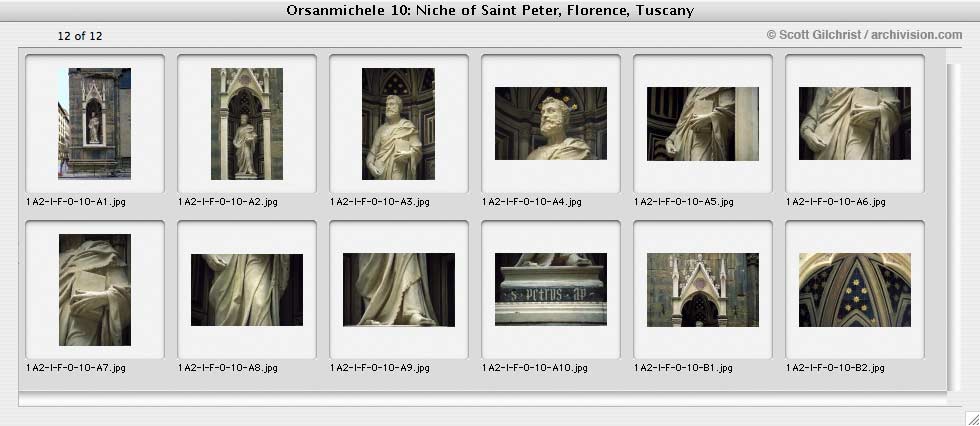Click filename label 1A2-I-F-0-10-A8.jpg

click(x=228, y=368)
